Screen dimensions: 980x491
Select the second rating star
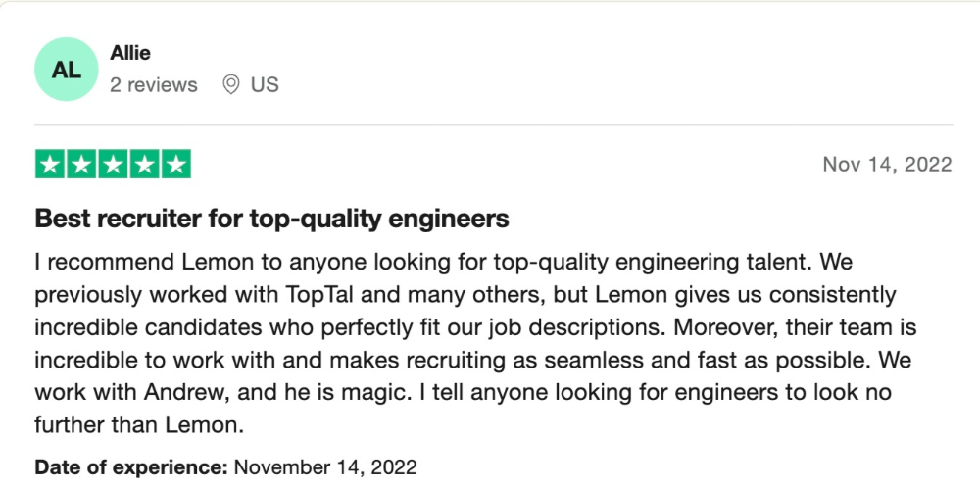click(81, 165)
